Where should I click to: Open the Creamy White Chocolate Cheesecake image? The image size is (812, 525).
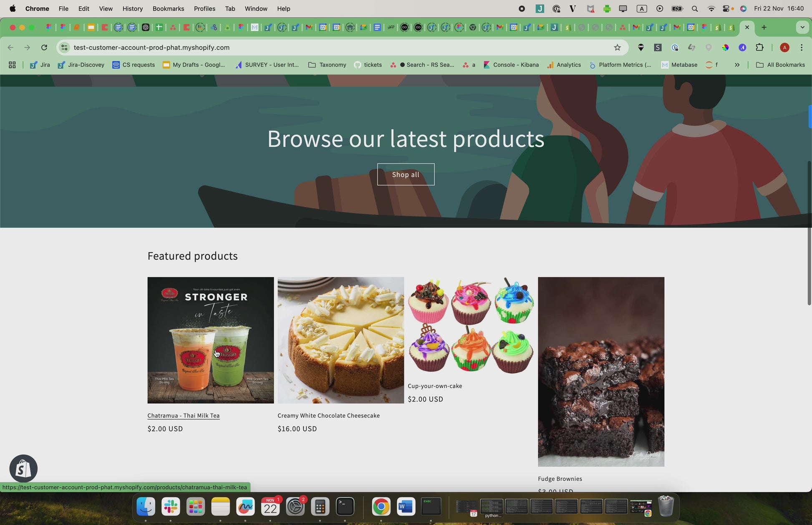341,340
